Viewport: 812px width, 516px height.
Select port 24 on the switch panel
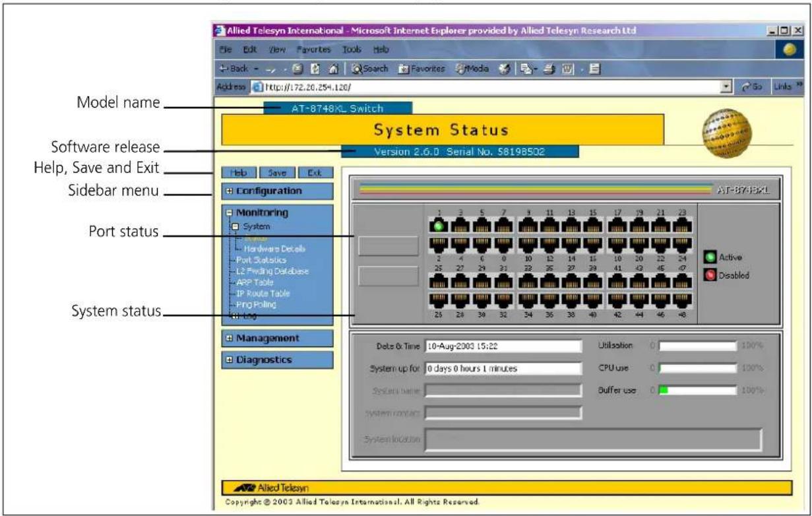[x=681, y=245]
